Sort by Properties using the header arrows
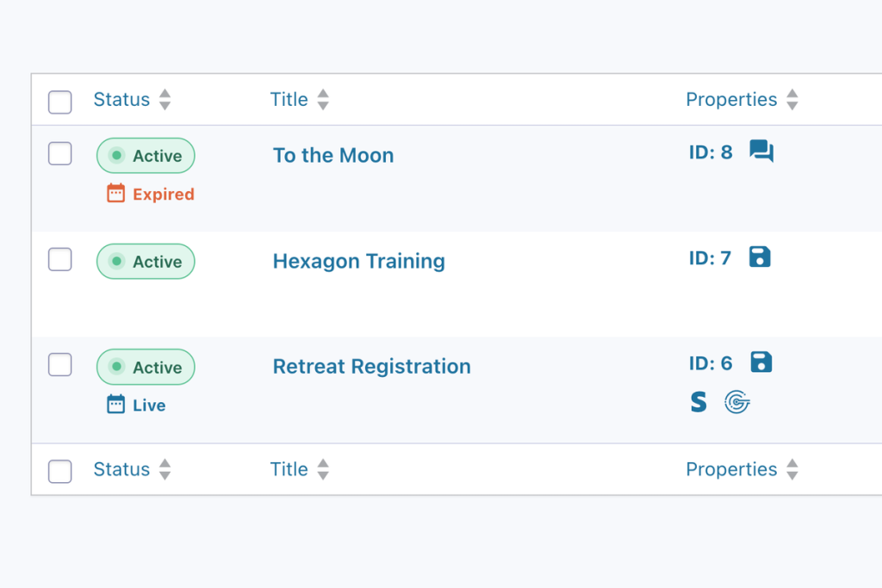 pyautogui.click(x=792, y=100)
